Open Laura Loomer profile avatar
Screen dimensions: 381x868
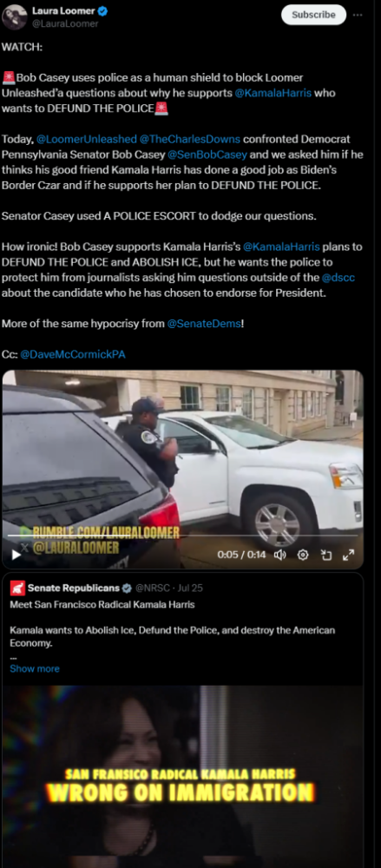click(x=15, y=16)
